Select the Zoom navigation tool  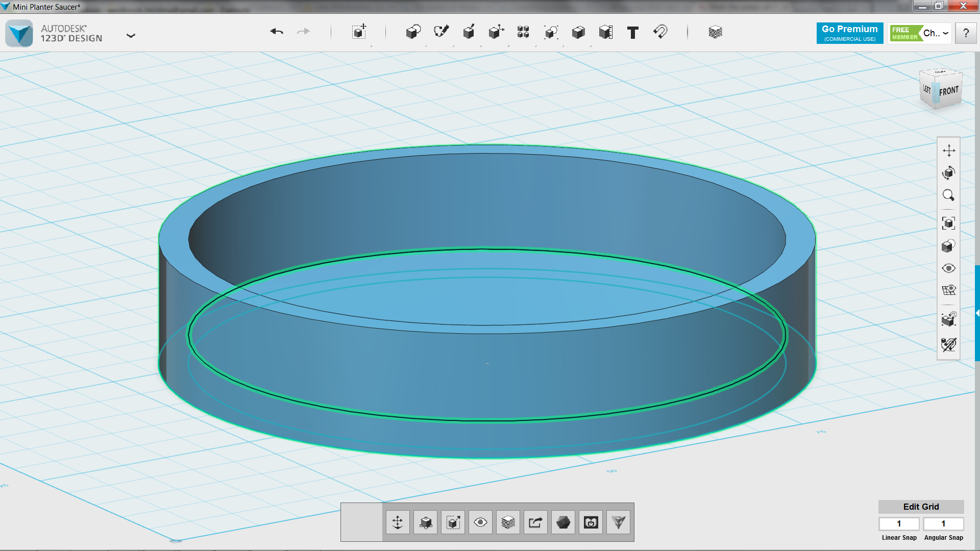949,195
